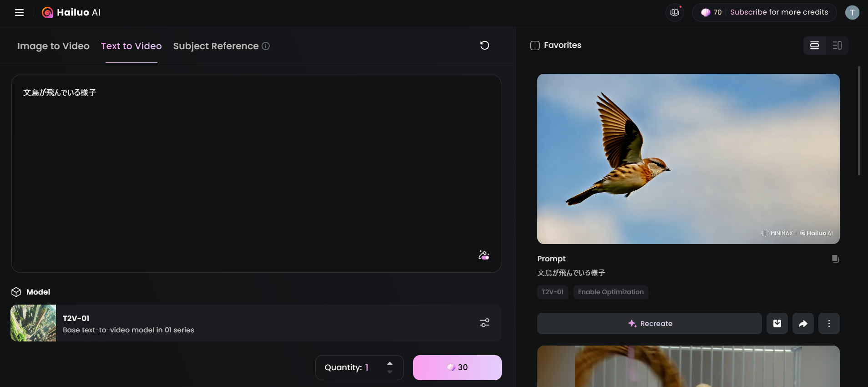
Task: Switch to split panel layout view
Action: coord(837,45)
